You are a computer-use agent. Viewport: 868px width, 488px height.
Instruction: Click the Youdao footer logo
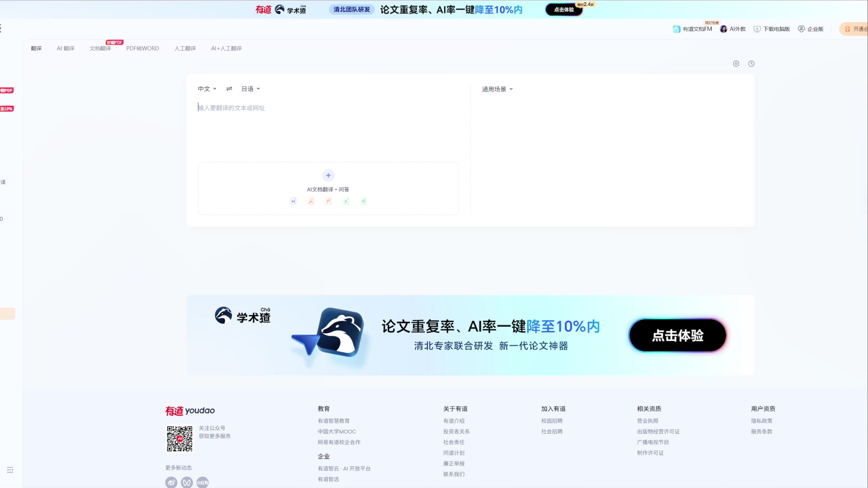click(x=190, y=410)
